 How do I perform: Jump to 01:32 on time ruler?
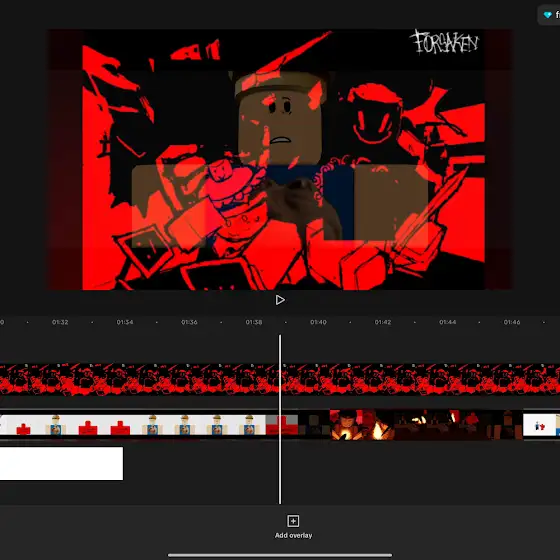point(60,322)
